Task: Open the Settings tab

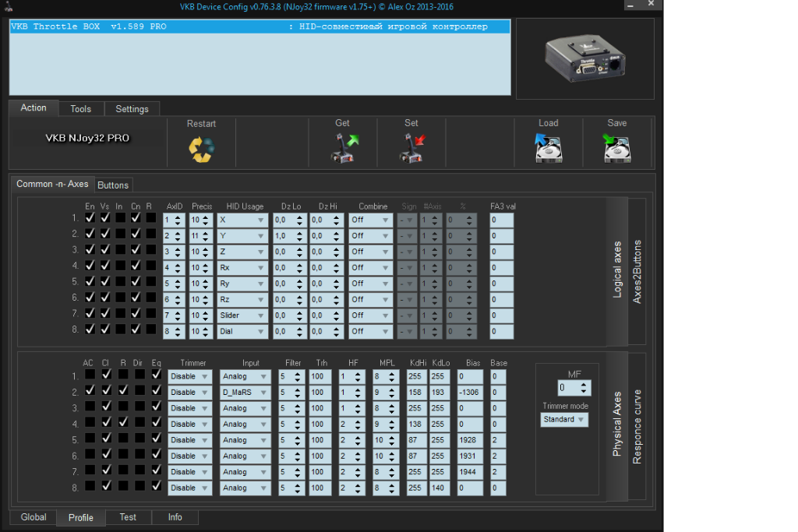Action: pos(132,109)
